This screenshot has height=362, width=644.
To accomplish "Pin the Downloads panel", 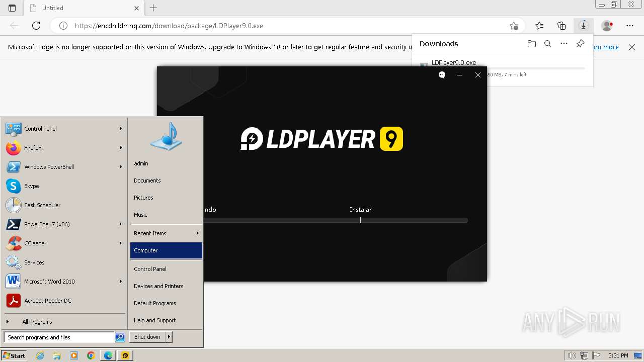I will click(x=580, y=44).
